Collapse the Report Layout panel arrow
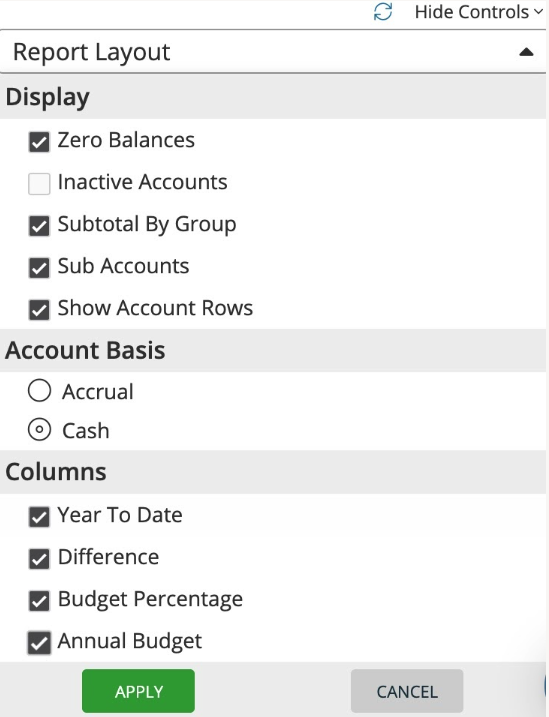549x717 pixels. point(526,52)
